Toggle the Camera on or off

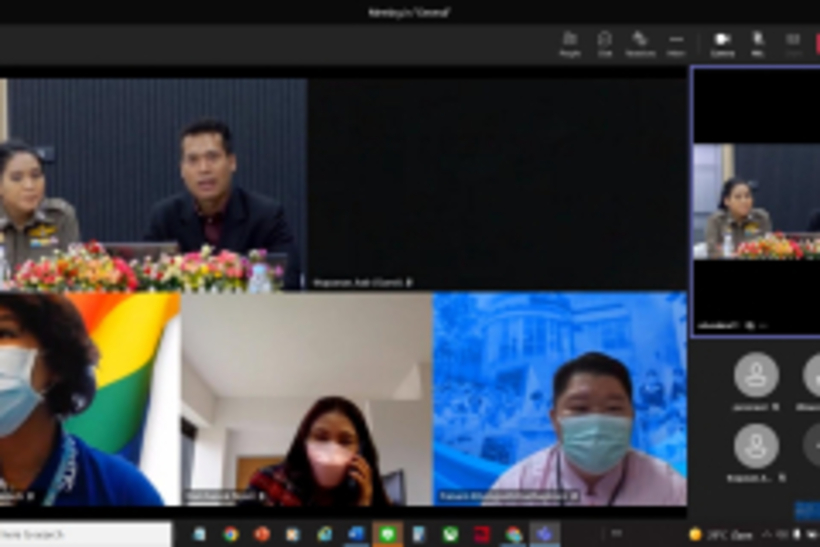(x=722, y=44)
